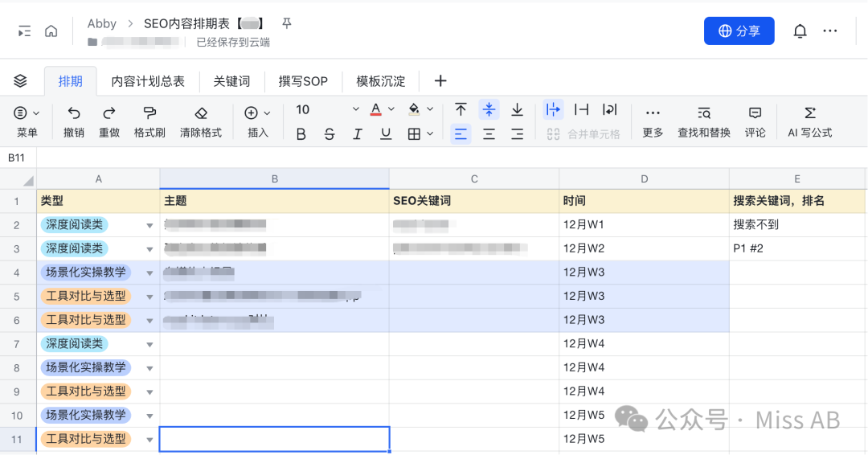Click Abby in the breadcrumb
868x455 pixels.
[x=102, y=24]
